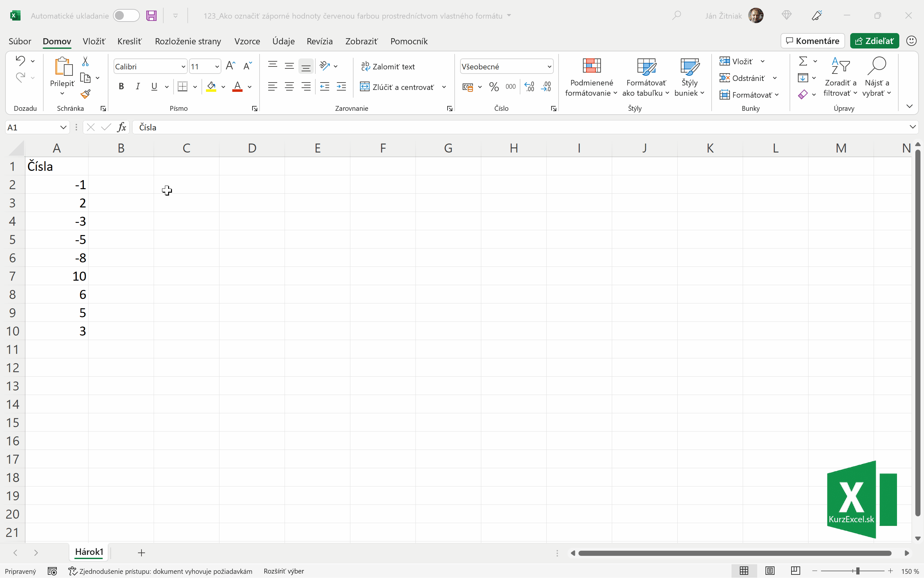924x578 pixels.
Task: Select column C header
Action: coord(186,148)
